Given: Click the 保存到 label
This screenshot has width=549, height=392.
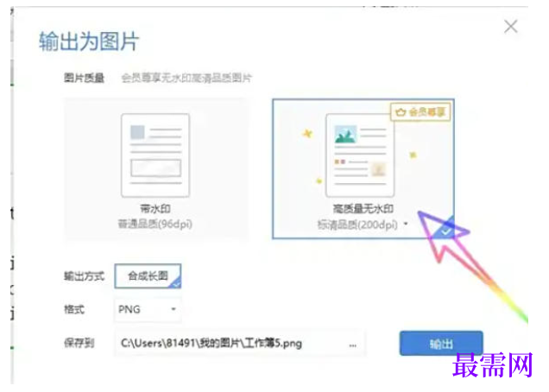Looking at the screenshot, I should point(79,343).
